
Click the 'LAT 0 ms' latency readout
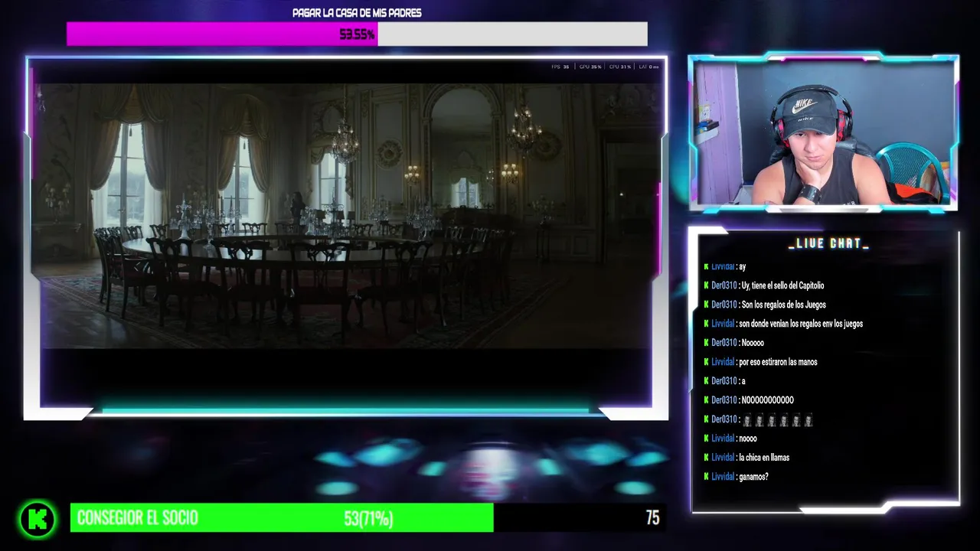point(648,67)
